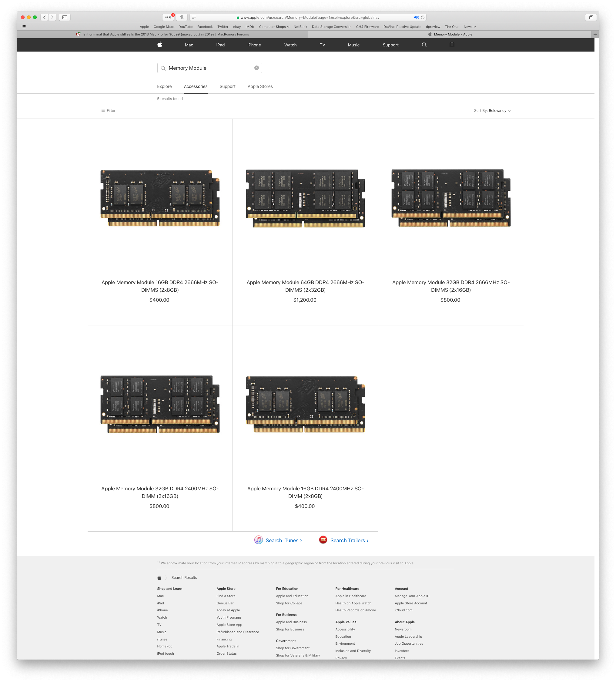Clear the Memory Module search field

tap(257, 68)
